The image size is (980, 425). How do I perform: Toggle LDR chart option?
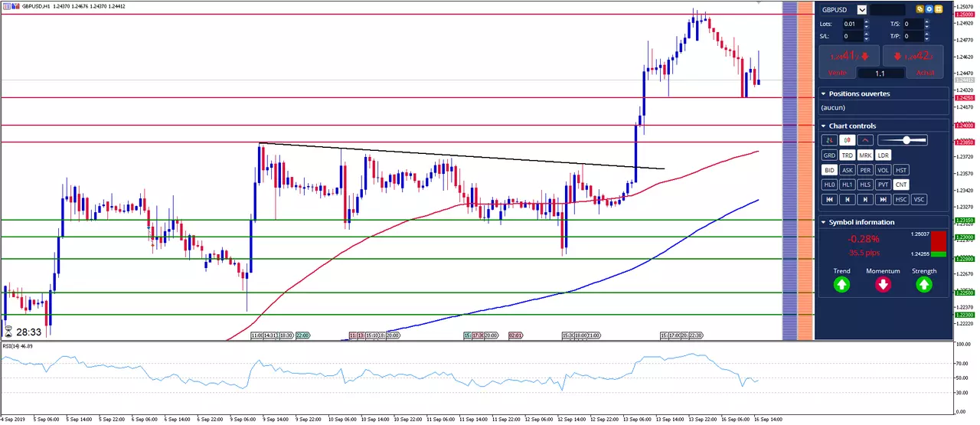pyautogui.click(x=884, y=155)
